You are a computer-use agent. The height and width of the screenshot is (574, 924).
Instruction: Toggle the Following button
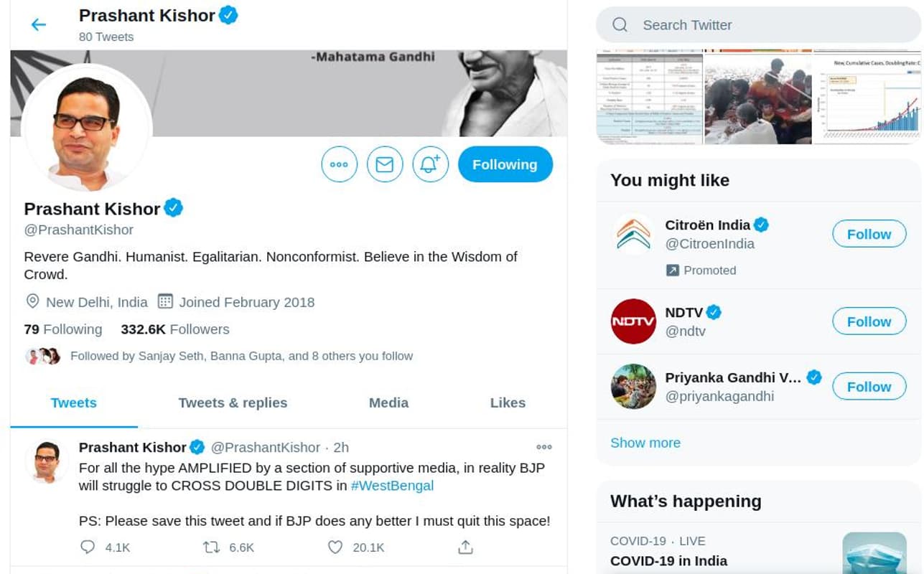coord(505,164)
